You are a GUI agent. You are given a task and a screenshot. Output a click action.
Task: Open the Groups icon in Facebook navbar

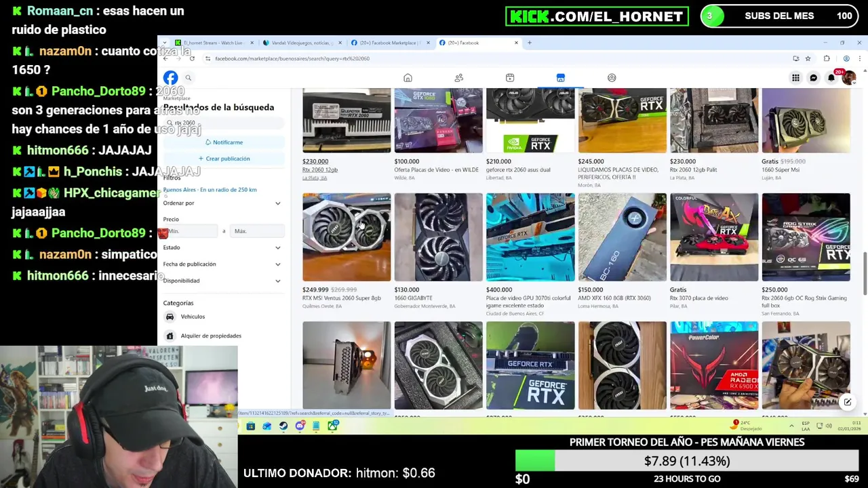(x=612, y=78)
